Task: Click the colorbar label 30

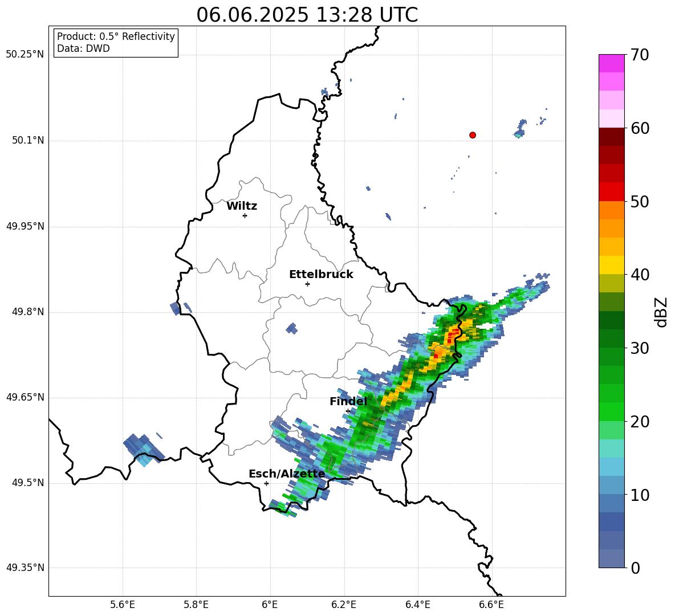Action: (640, 348)
